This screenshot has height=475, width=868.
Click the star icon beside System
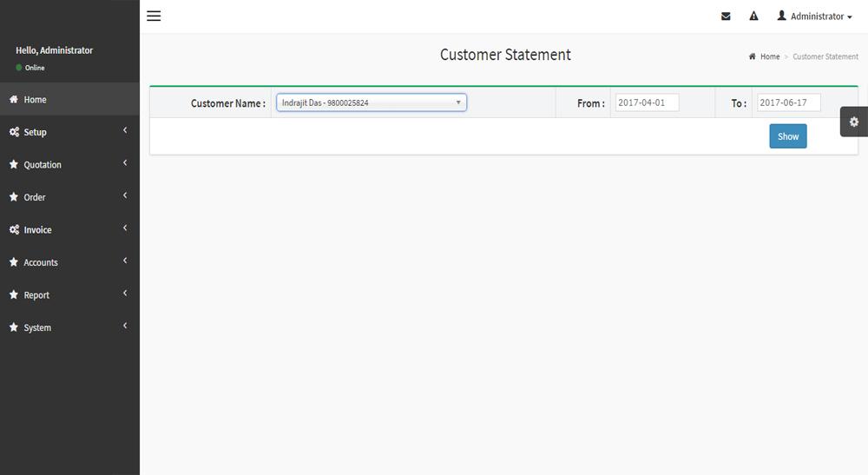(x=14, y=327)
